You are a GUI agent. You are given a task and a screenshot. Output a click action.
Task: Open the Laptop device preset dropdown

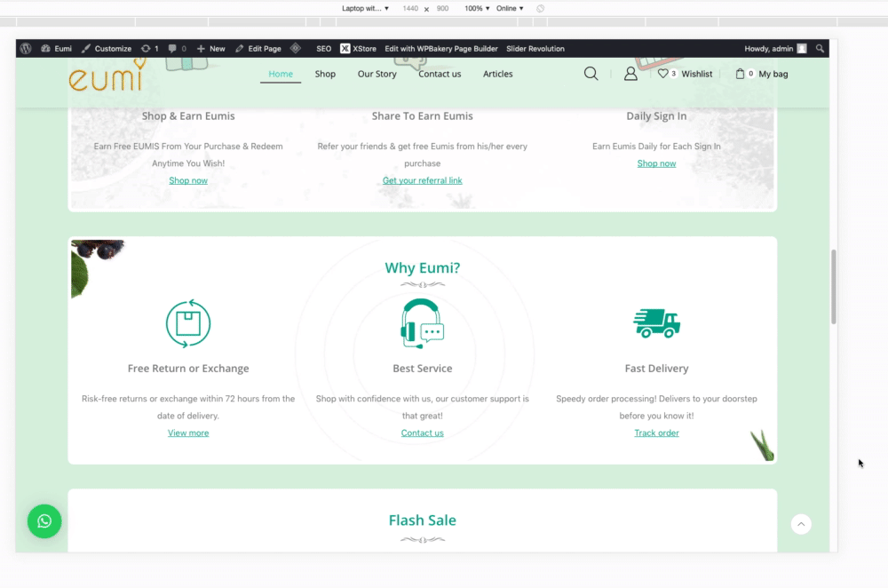tap(365, 9)
